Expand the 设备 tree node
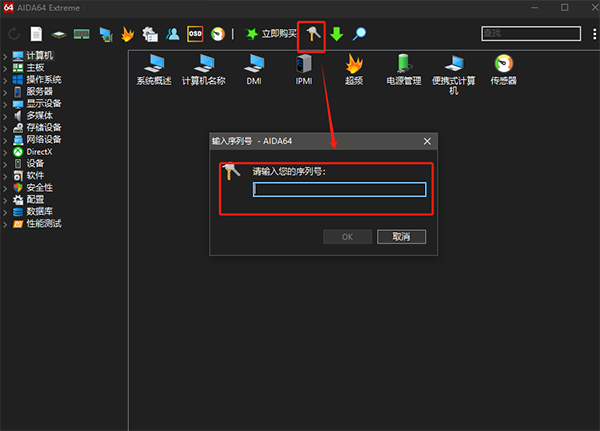This screenshot has width=600, height=431. (5, 165)
